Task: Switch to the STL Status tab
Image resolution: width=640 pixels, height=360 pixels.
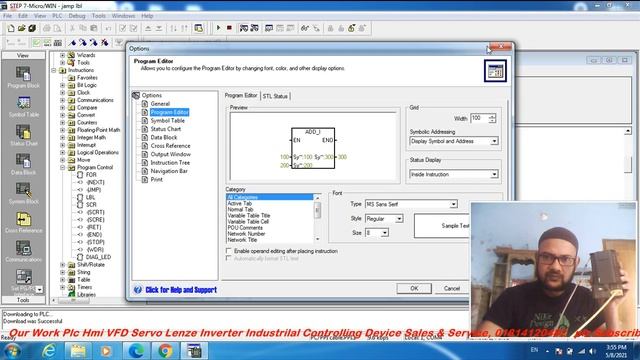Action: tap(275, 96)
